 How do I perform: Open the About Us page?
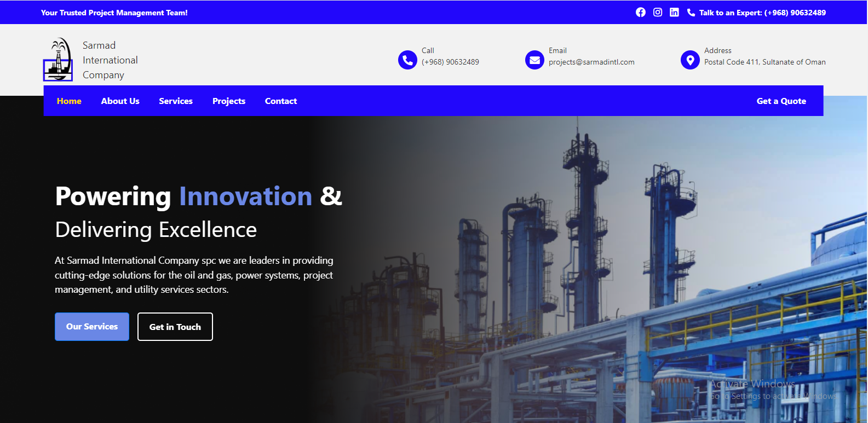pos(120,101)
